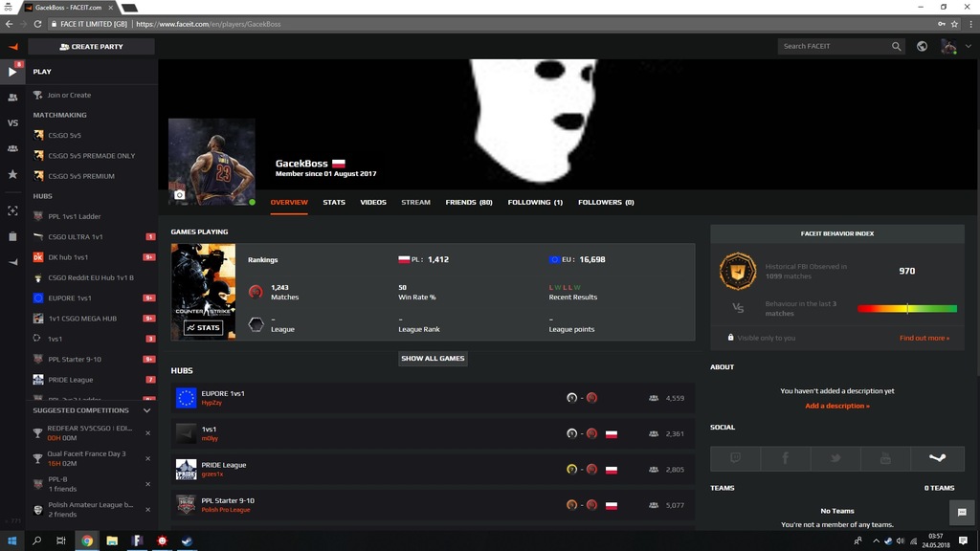Open the friends icon in the left rail
Screen dimensions: 980x551
12,98
